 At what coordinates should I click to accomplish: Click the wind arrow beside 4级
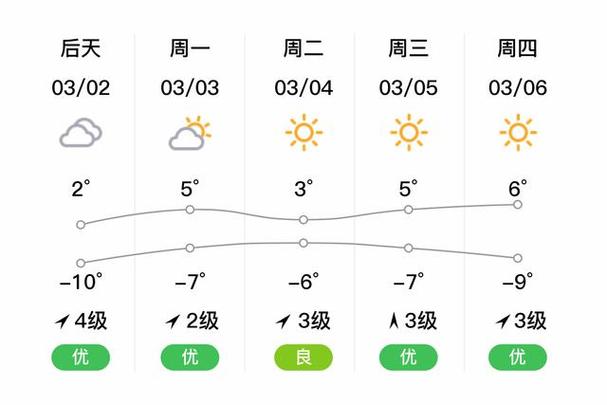click(65, 321)
